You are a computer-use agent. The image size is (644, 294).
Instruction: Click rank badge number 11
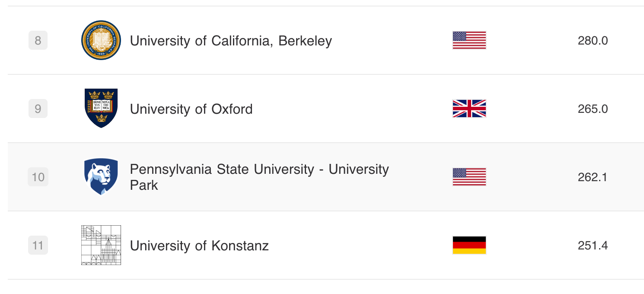pos(38,246)
